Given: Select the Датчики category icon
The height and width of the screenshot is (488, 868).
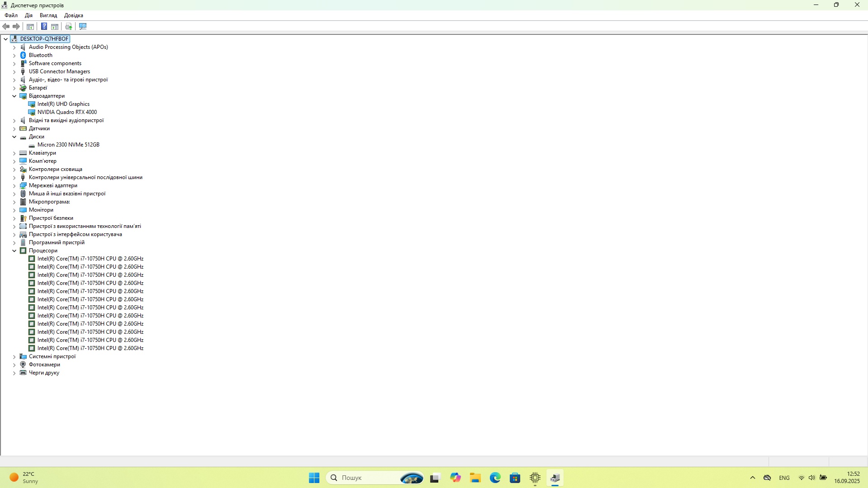Looking at the screenshot, I should (23, 128).
